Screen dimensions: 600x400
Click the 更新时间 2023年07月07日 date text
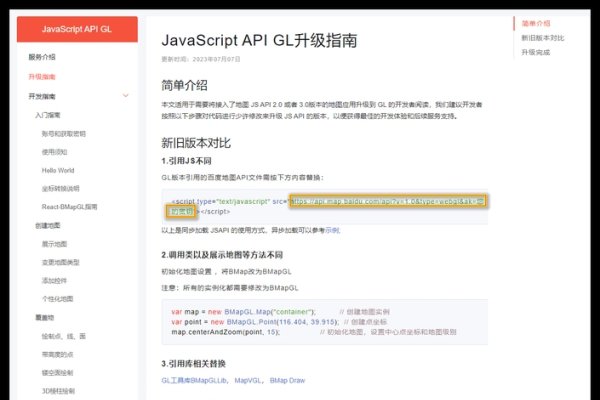[x=201, y=59]
